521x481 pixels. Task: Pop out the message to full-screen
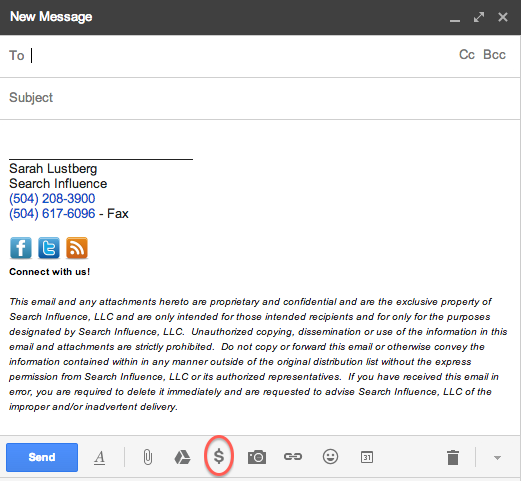tap(479, 17)
